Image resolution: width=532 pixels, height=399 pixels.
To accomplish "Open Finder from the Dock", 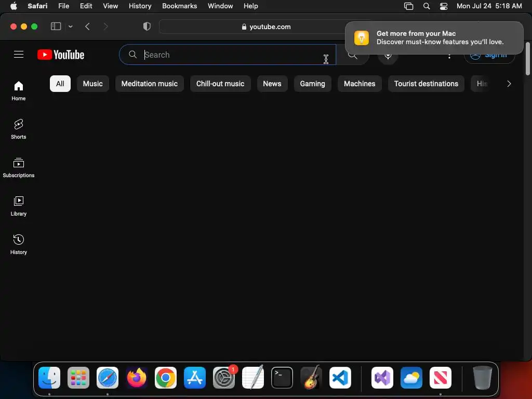I will [x=49, y=377].
